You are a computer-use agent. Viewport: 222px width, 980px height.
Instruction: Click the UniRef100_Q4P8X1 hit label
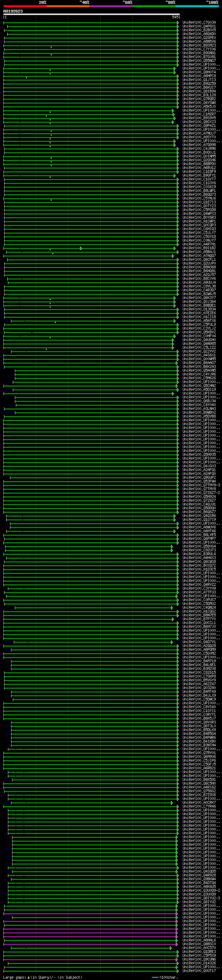pyautogui.click(x=199, y=26)
